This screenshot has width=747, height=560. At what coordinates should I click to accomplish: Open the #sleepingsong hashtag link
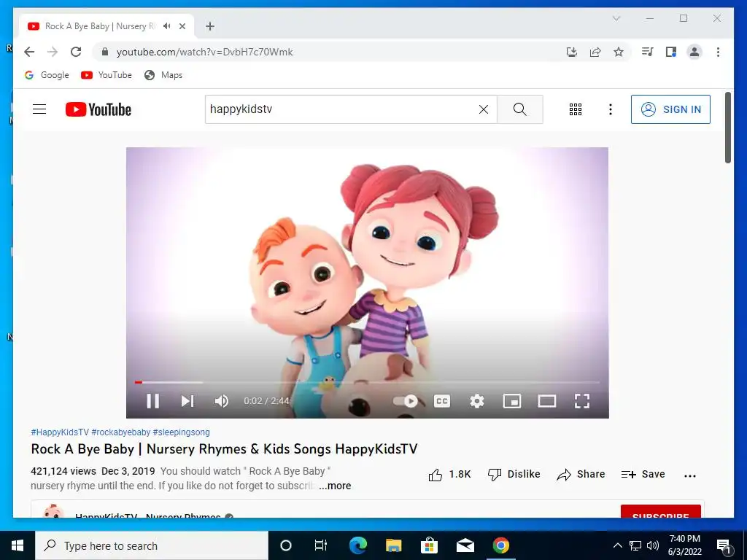click(181, 432)
